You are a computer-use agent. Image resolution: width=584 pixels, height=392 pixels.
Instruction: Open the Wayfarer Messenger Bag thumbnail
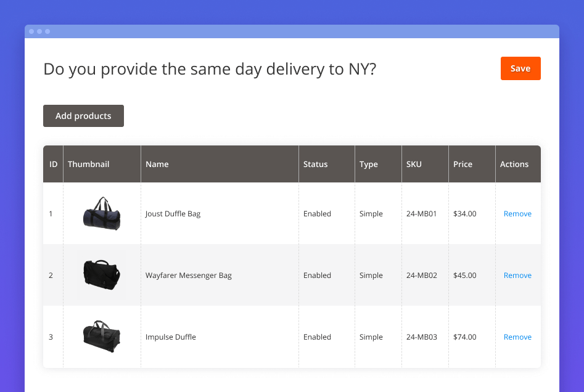coord(102,275)
